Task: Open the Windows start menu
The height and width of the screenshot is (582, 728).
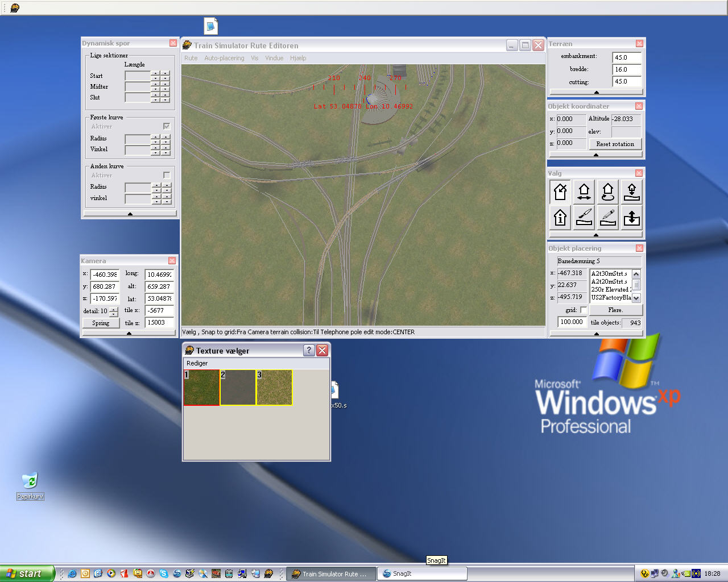Action: point(27,573)
